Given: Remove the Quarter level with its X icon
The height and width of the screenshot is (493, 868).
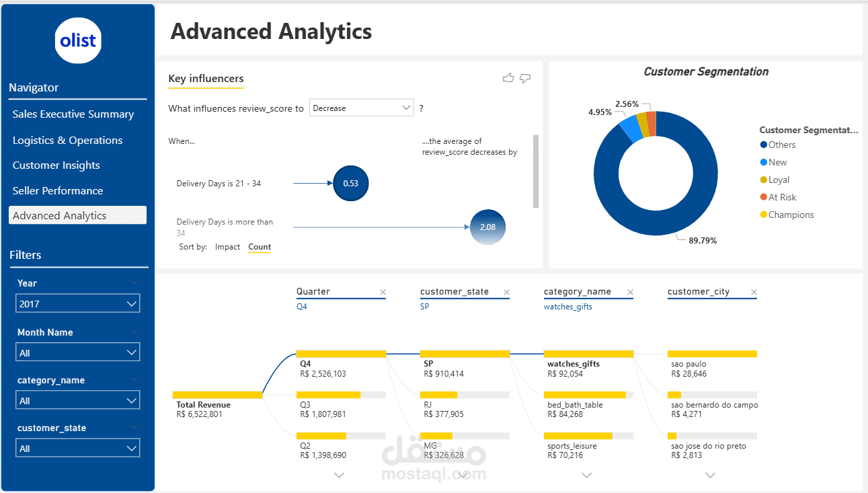Looking at the screenshot, I should (x=383, y=293).
